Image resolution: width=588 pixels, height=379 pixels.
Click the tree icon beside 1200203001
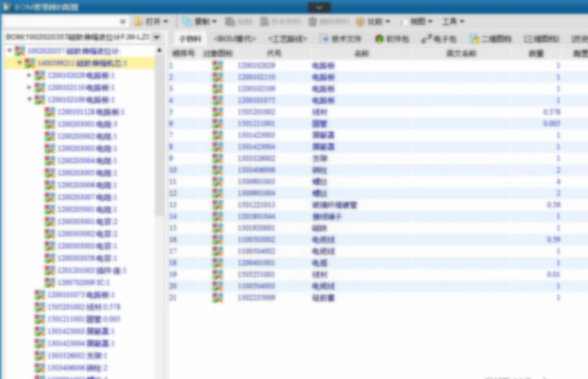(x=50, y=124)
